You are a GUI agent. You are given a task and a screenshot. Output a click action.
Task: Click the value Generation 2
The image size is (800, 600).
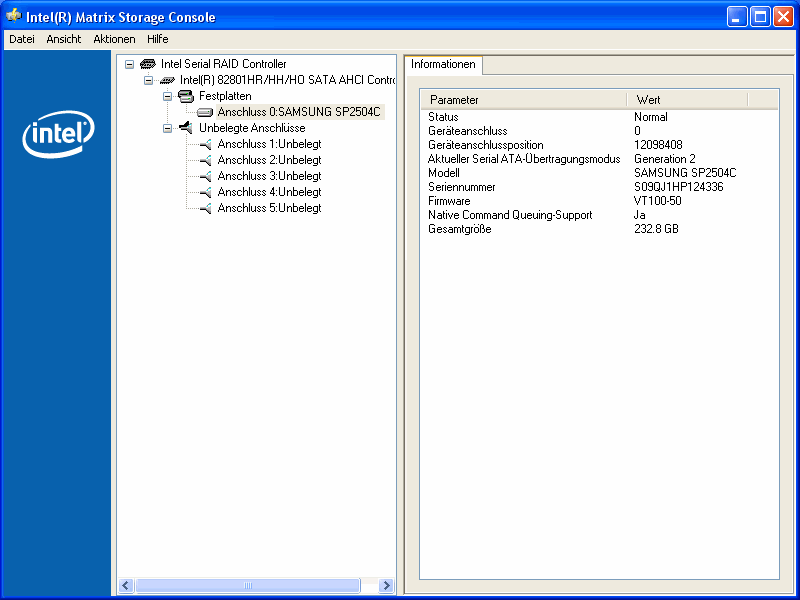point(664,159)
